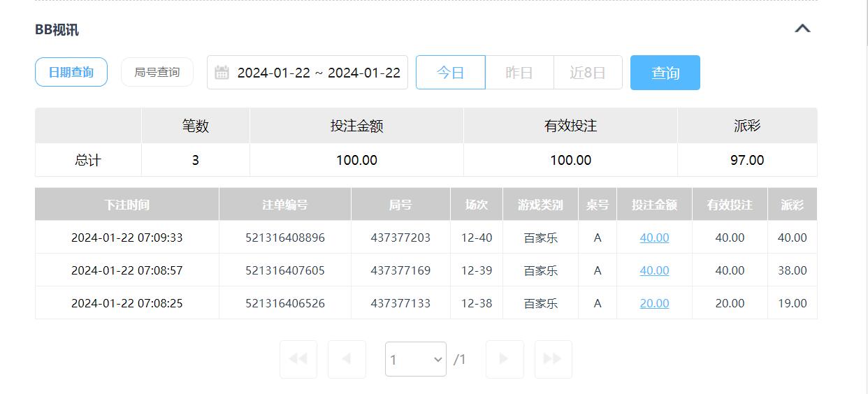Go to next page arrow

(x=505, y=359)
